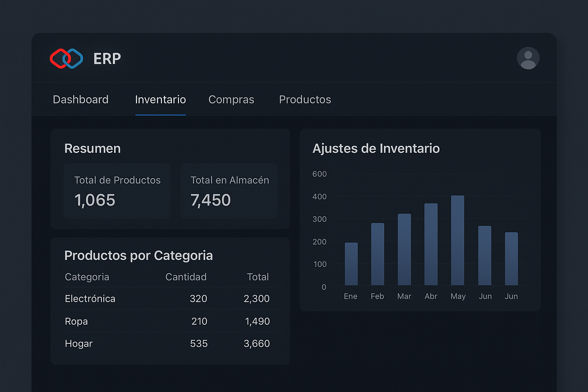Click the Ajustes de Inventario chart title
This screenshot has width=588, height=392.
click(376, 149)
